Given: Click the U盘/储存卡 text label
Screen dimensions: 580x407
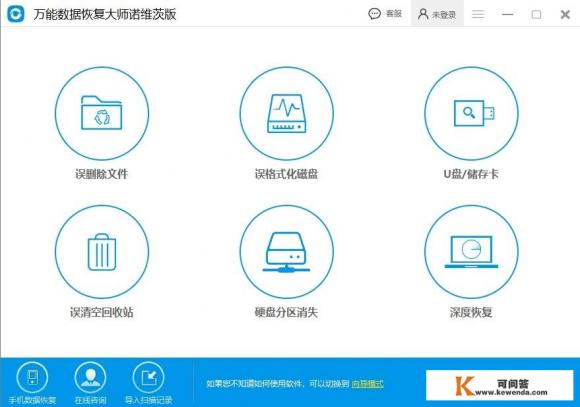Looking at the screenshot, I should coord(471,174).
